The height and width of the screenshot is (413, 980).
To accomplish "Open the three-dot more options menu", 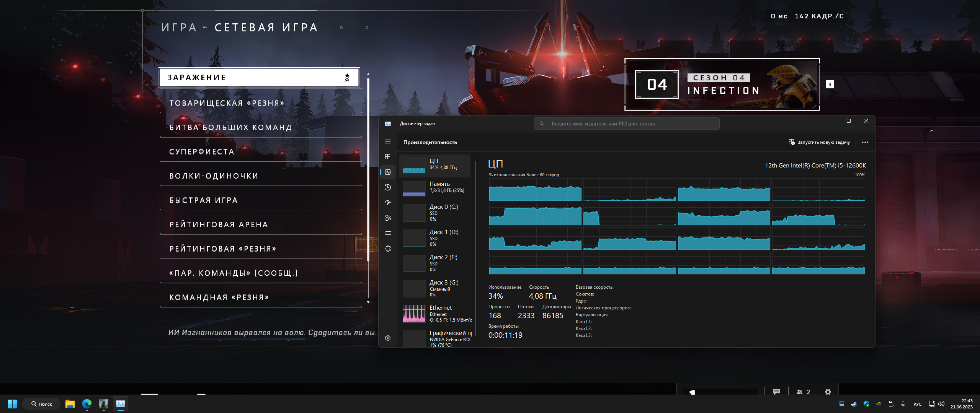I will tap(865, 142).
